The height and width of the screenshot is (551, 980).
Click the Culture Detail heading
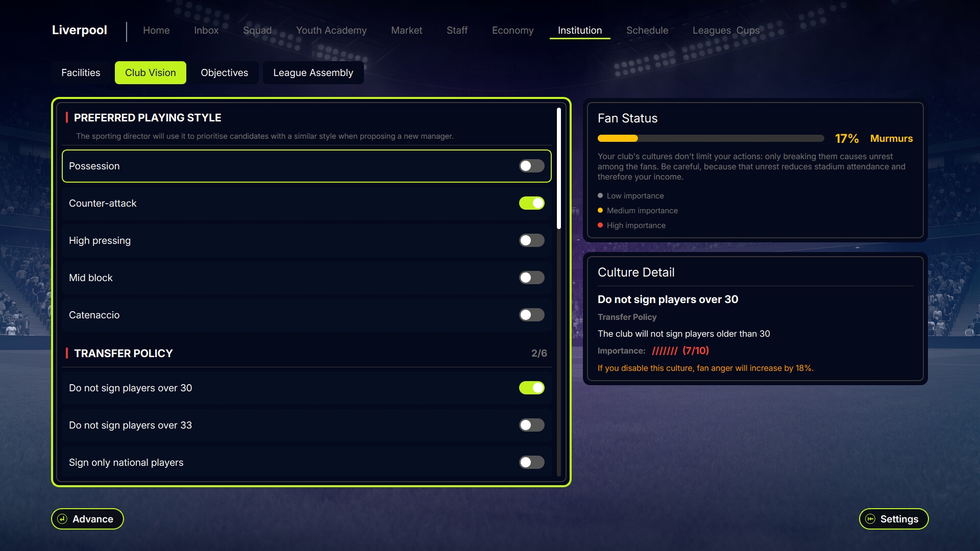[636, 272]
